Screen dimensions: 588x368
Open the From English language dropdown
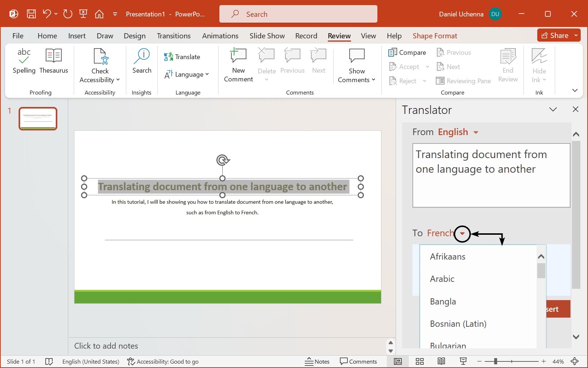pos(458,132)
